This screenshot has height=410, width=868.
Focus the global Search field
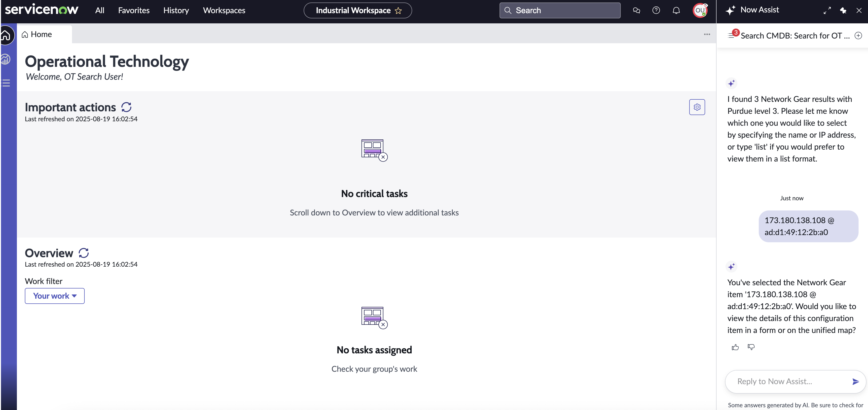coord(560,10)
